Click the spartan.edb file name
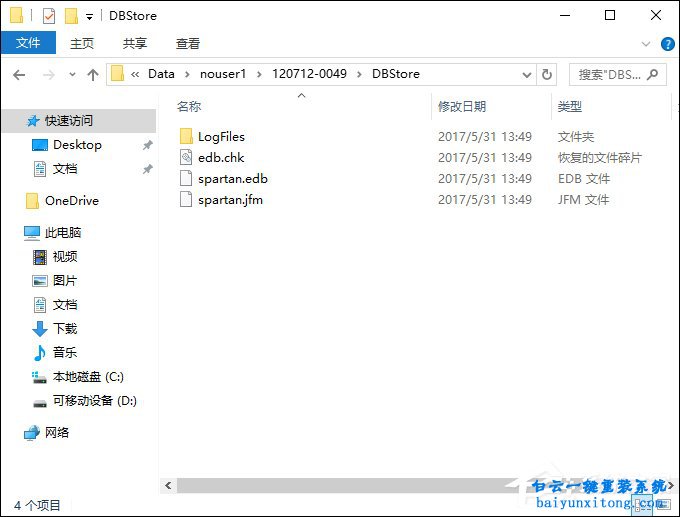 coord(233,179)
